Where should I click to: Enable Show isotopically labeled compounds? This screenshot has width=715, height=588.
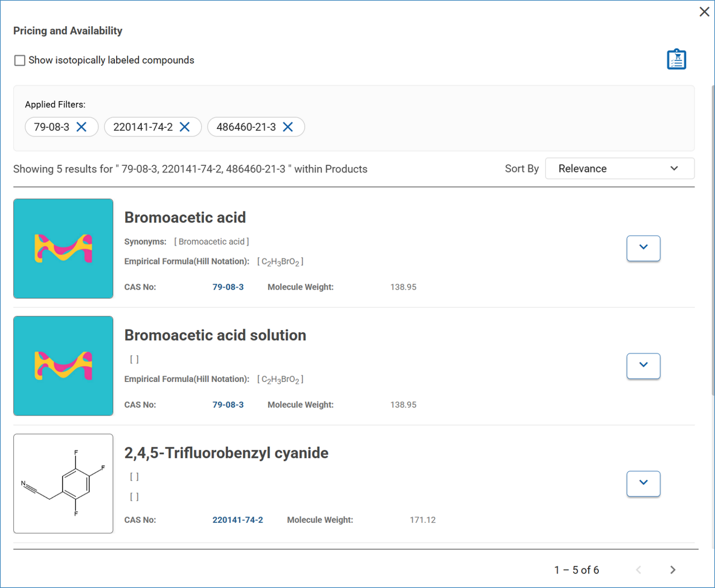click(x=20, y=60)
